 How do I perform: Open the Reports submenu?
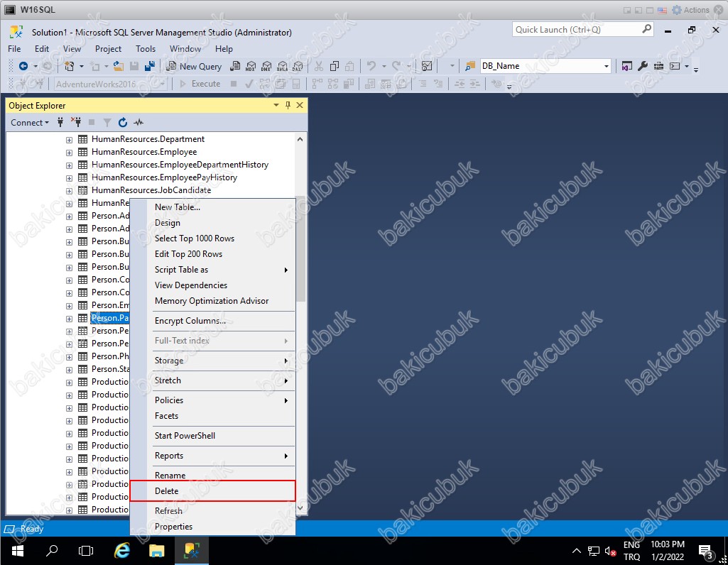click(x=212, y=456)
